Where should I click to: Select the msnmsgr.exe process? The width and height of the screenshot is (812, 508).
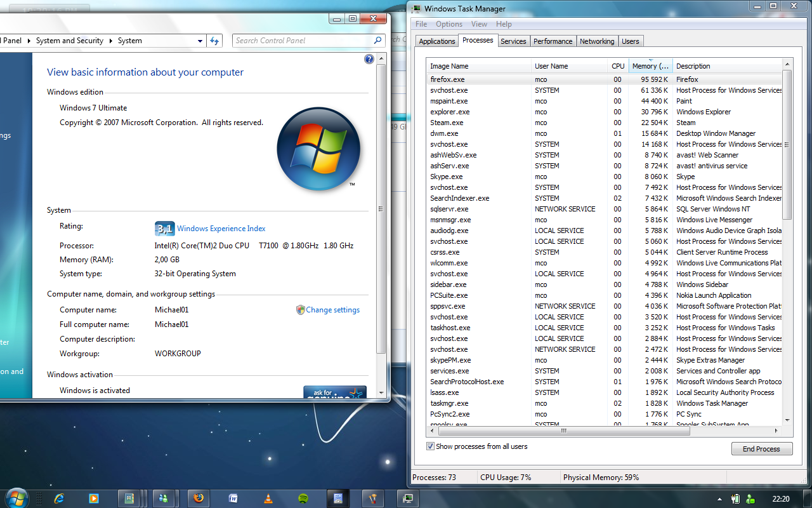(605, 220)
